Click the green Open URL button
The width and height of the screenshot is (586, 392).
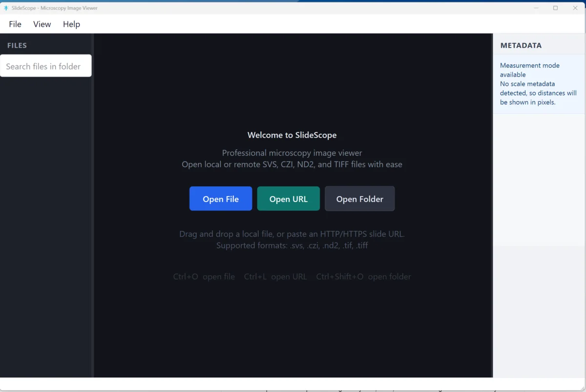(289, 199)
